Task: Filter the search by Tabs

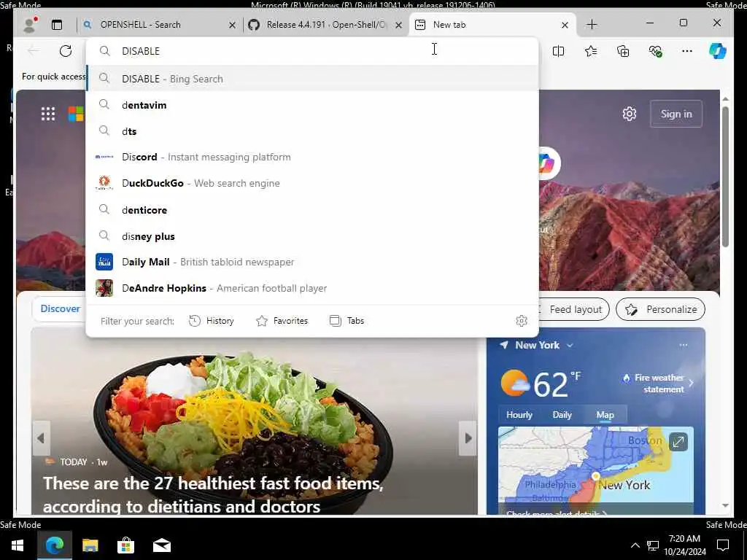Action: [x=347, y=321]
